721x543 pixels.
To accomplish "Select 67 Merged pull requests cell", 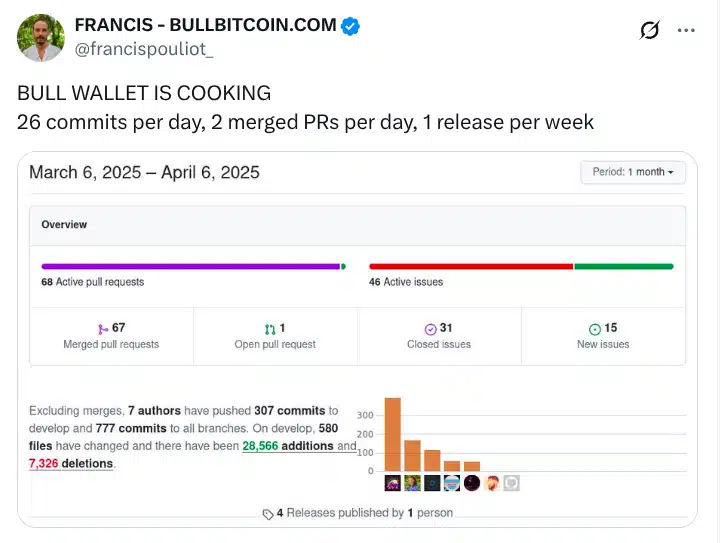I will (111, 336).
